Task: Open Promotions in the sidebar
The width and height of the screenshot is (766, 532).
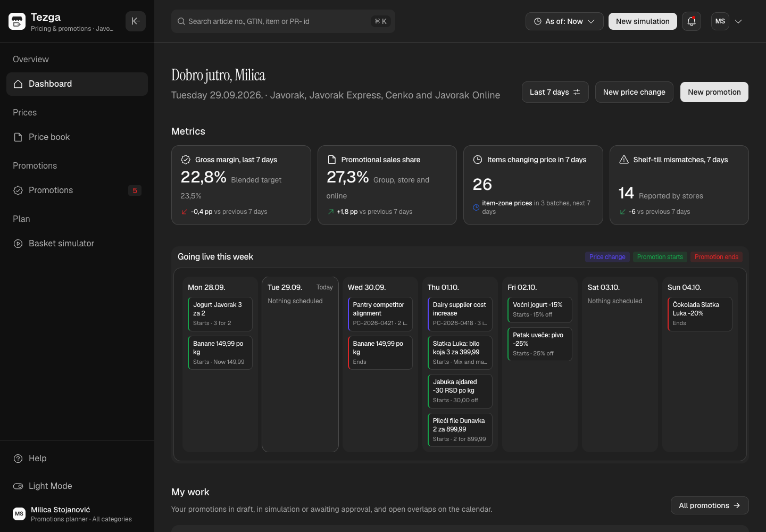Action: pos(77,190)
